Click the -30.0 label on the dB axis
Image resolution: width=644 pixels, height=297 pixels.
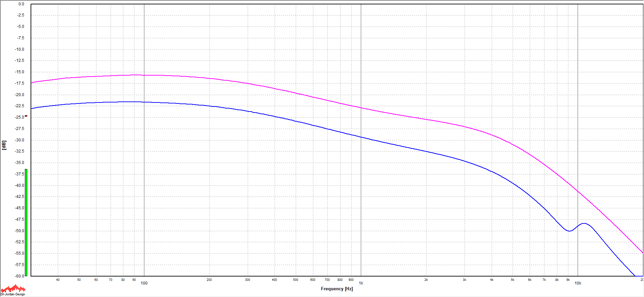[x=20, y=140]
